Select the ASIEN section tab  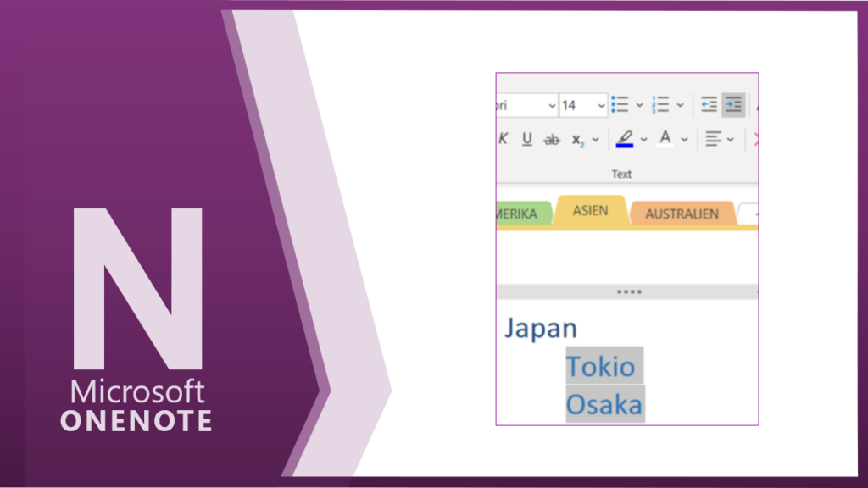coord(590,210)
